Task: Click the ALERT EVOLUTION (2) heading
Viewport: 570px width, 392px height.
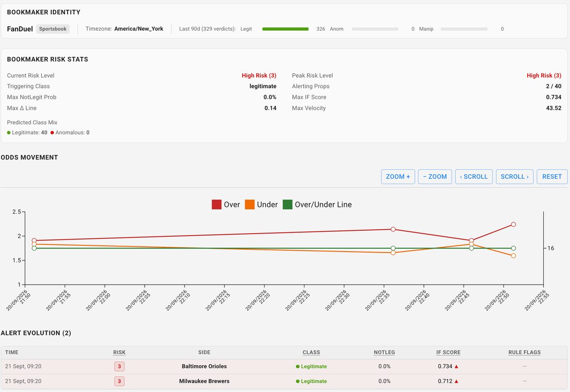Action: click(x=36, y=333)
